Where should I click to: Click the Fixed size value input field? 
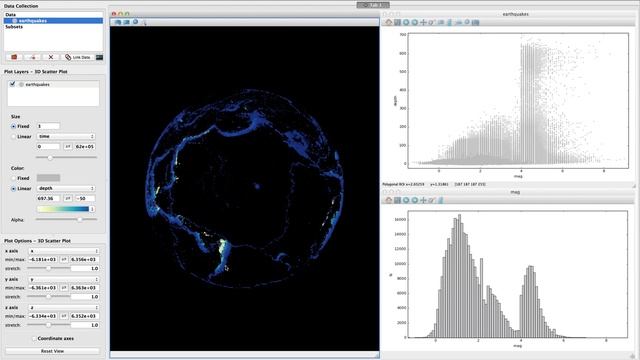pyautogui.click(x=48, y=126)
